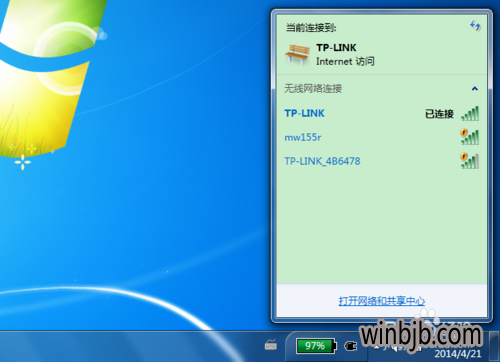Select the connected TP-LINK network
500x362 pixels.
tap(382, 113)
